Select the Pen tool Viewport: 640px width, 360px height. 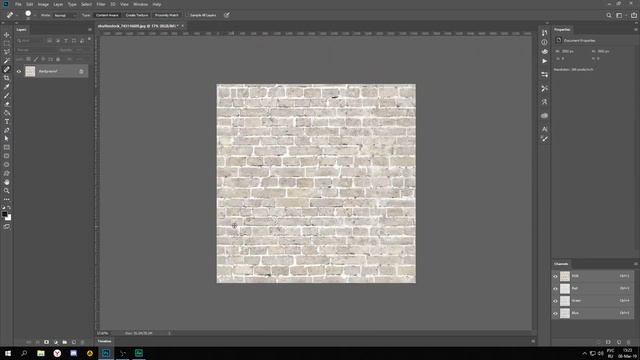pyautogui.click(x=7, y=130)
